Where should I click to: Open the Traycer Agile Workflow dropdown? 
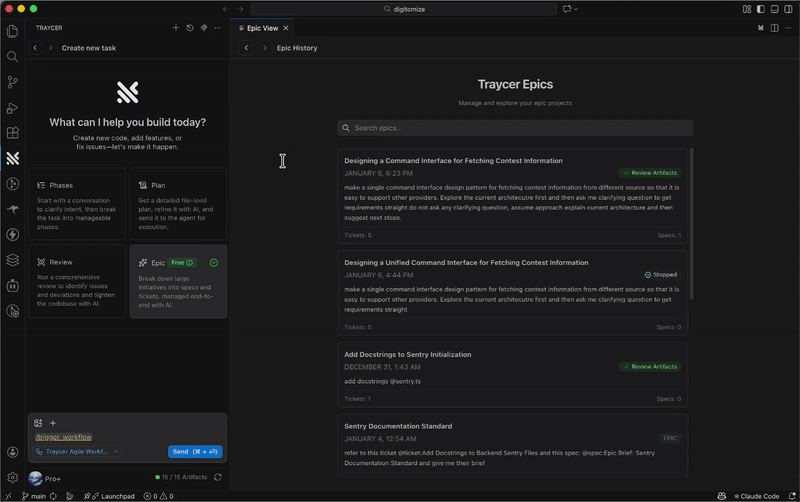[x=77, y=451]
